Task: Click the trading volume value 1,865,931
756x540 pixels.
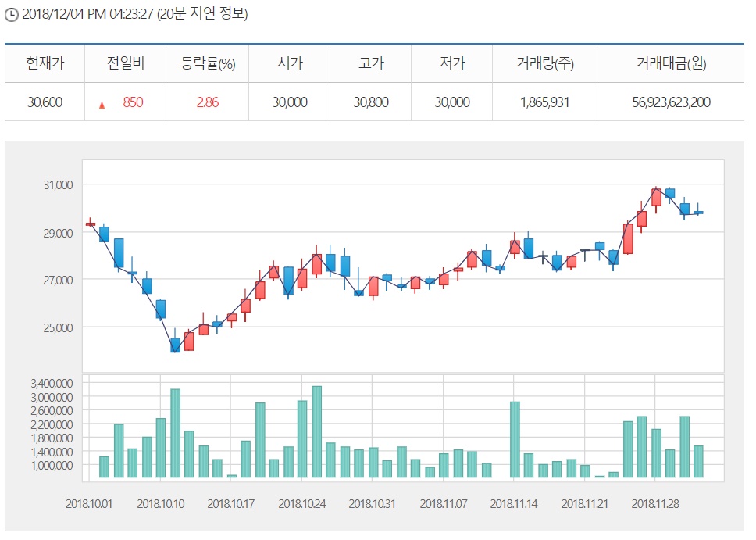Action: [x=544, y=102]
